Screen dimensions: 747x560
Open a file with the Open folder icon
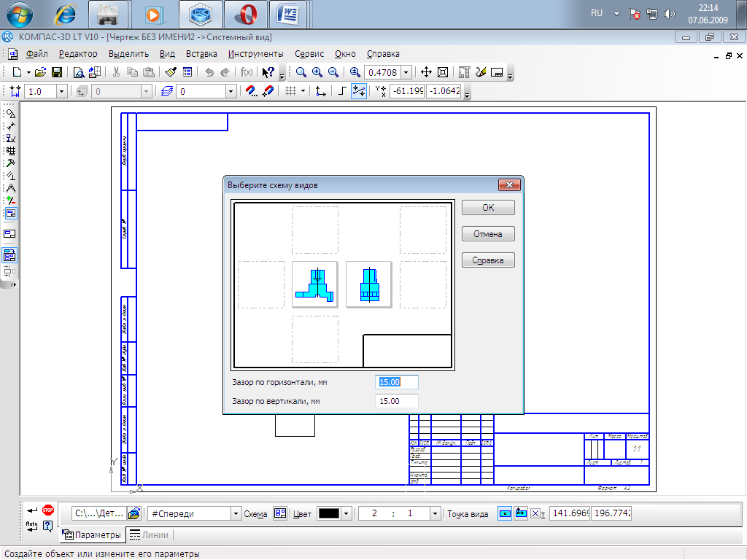pyautogui.click(x=41, y=72)
